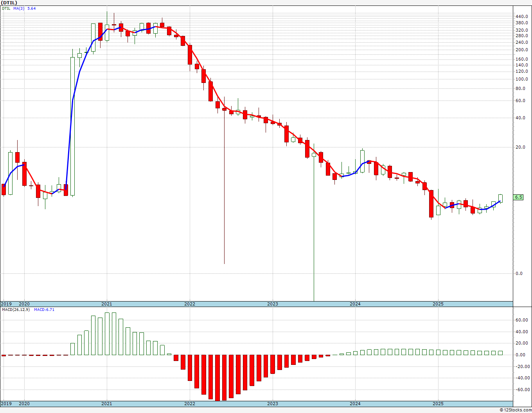Select 2024 on the price chart time axis

(355, 304)
